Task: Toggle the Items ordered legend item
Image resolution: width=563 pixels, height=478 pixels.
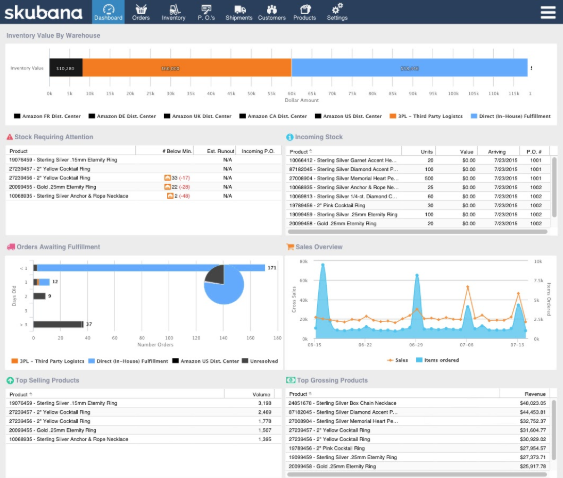Action: (437, 360)
